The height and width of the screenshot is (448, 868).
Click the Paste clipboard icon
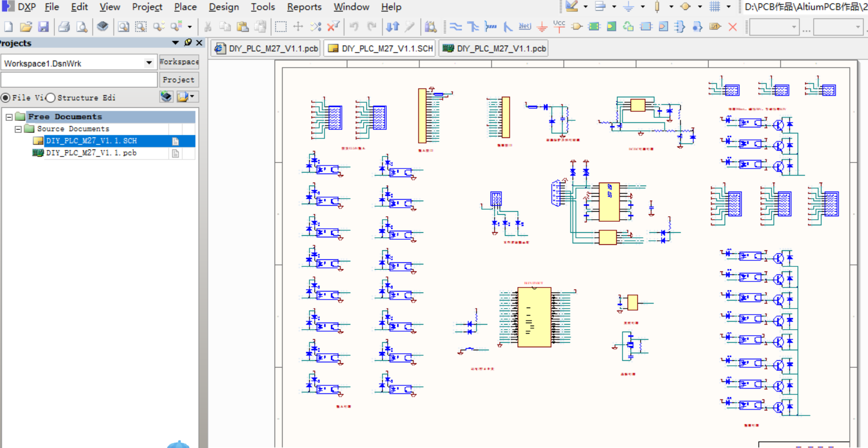pos(243,27)
